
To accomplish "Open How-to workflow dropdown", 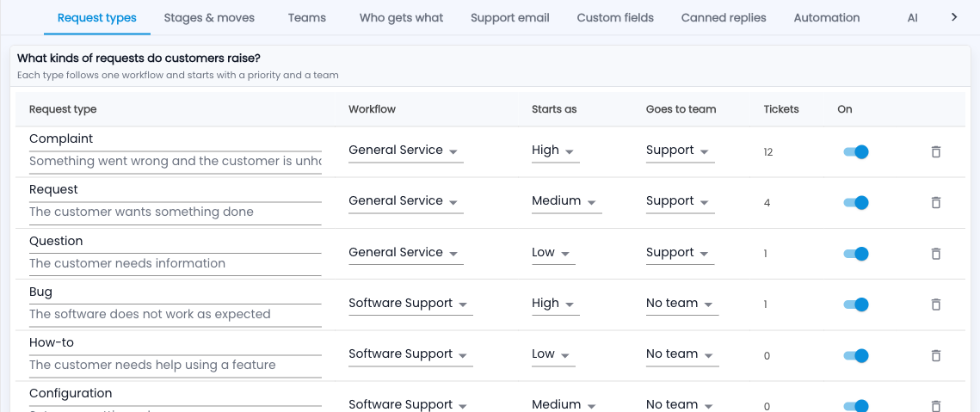I will (x=410, y=354).
